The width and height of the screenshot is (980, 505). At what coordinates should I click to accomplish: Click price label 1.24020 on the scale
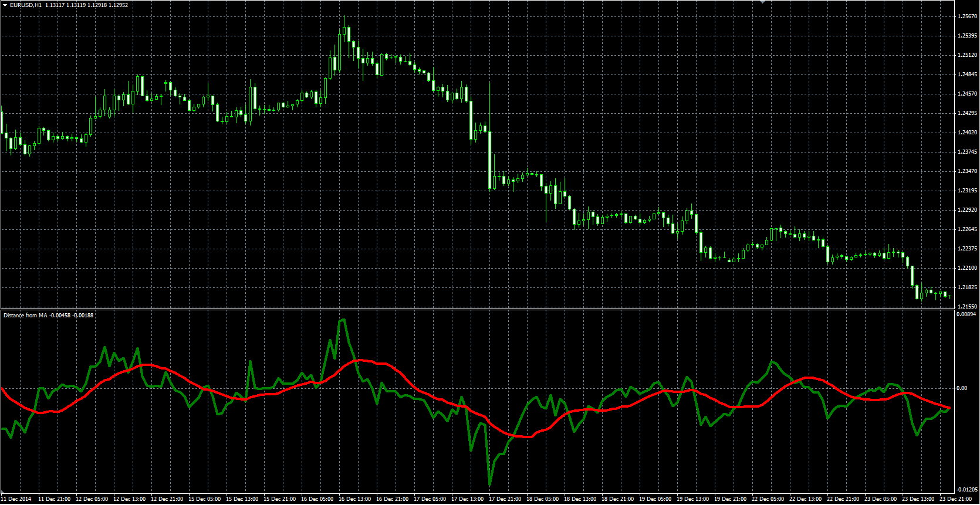coord(967,133)
